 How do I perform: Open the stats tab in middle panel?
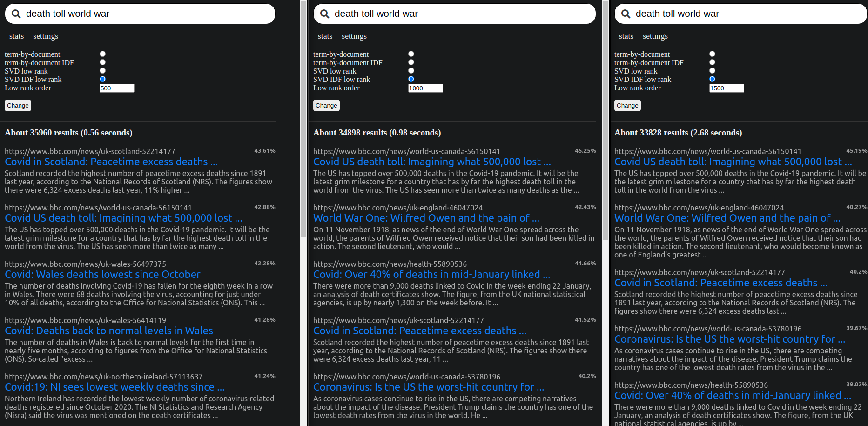coord(325,36)
